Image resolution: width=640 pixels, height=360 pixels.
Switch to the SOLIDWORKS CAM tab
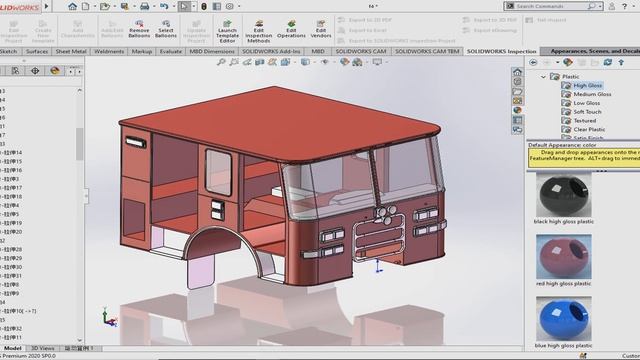pyautogui.click(x=361, y=51)
